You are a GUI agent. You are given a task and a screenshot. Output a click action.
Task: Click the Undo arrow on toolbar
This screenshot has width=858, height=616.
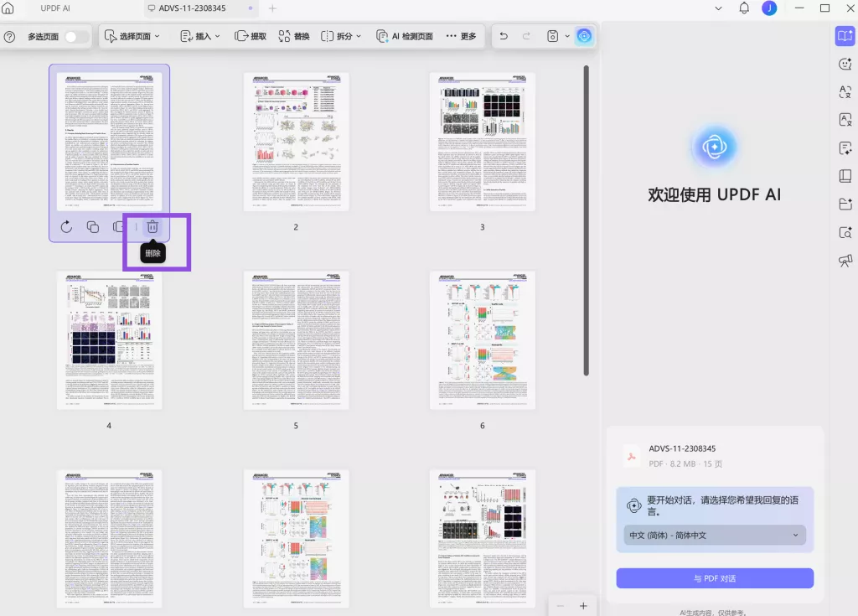pyautogui.click(x=503, y=36)
